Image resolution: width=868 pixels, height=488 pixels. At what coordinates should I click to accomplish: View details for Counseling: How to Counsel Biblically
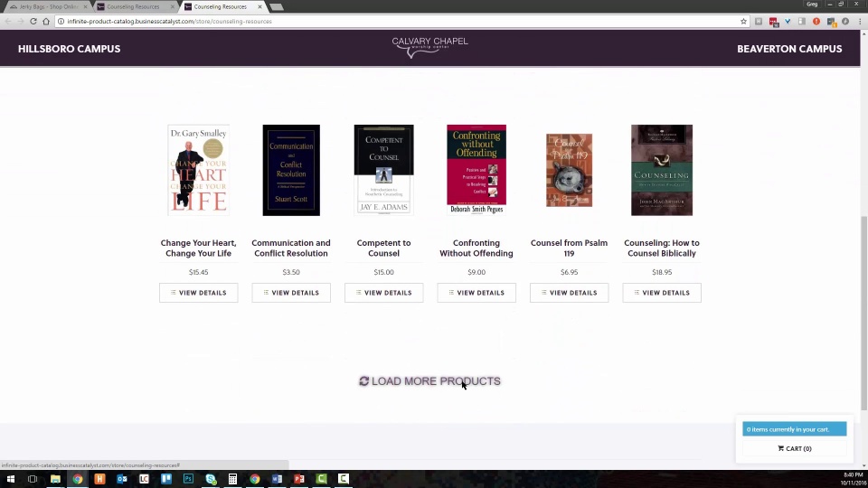point(662,293)
